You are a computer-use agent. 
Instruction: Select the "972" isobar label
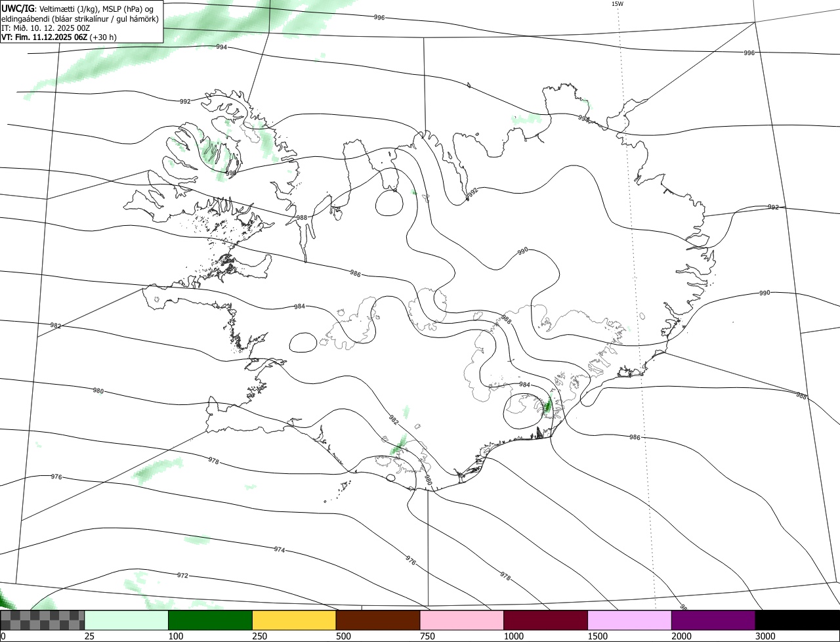[182, 576]
